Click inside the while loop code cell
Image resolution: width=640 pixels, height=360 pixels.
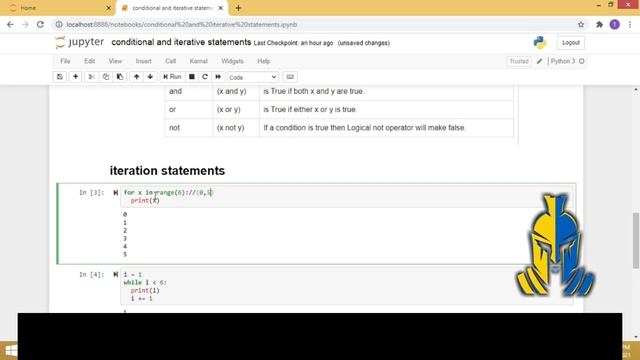pyautogui.click(x=346, y=287)
